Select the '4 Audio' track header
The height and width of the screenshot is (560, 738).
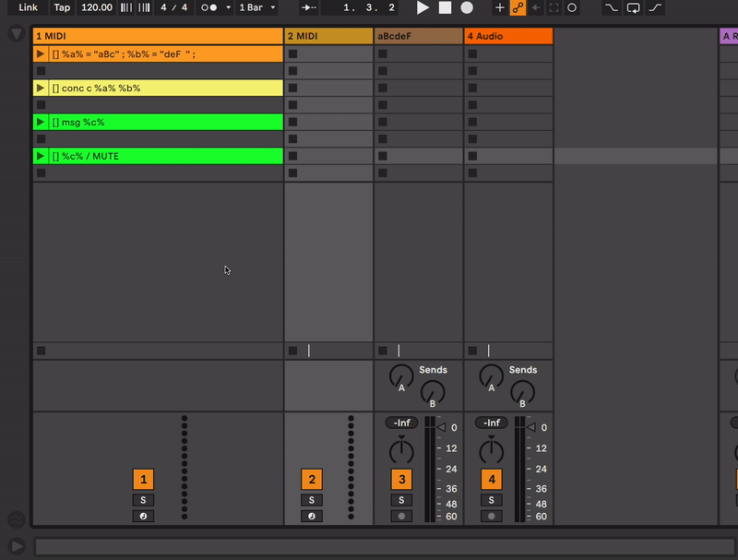pos(507,36)
